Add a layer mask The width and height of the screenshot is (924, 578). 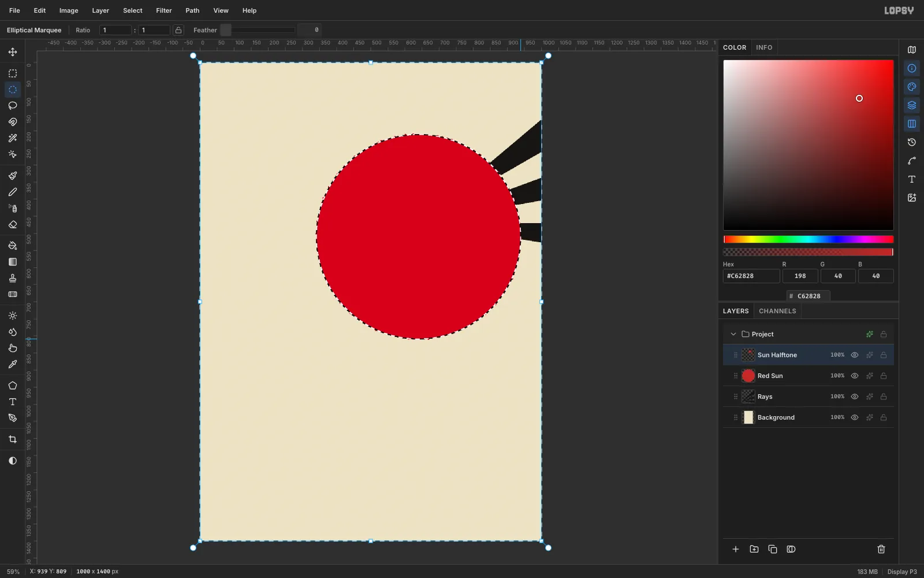[791, 549]
